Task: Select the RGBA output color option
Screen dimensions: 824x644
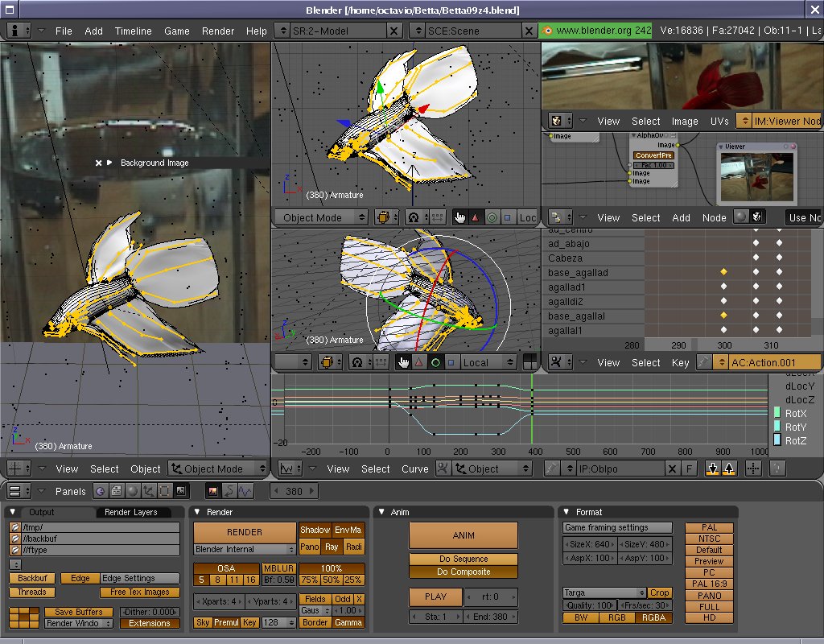Action: point(655,618)
